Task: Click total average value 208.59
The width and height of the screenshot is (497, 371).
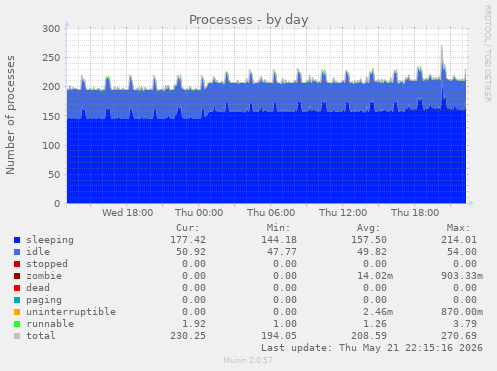Action: pyautogui.click(x=369, y=336)
